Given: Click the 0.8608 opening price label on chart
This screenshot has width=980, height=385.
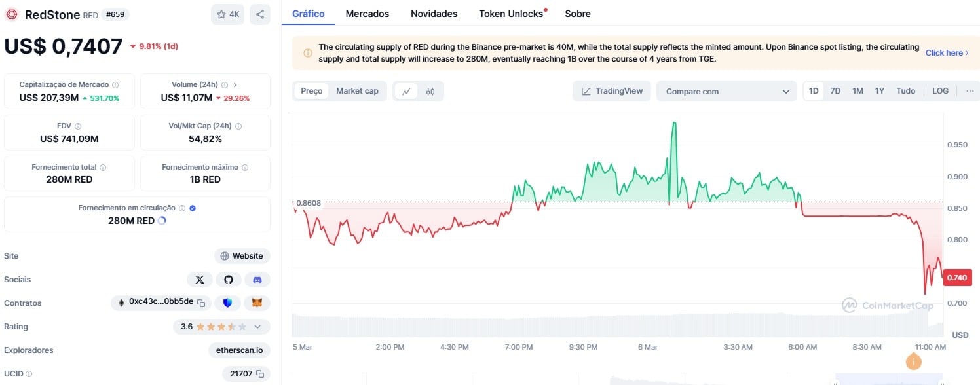Looking at the screenshot, I should pos(309,203).
